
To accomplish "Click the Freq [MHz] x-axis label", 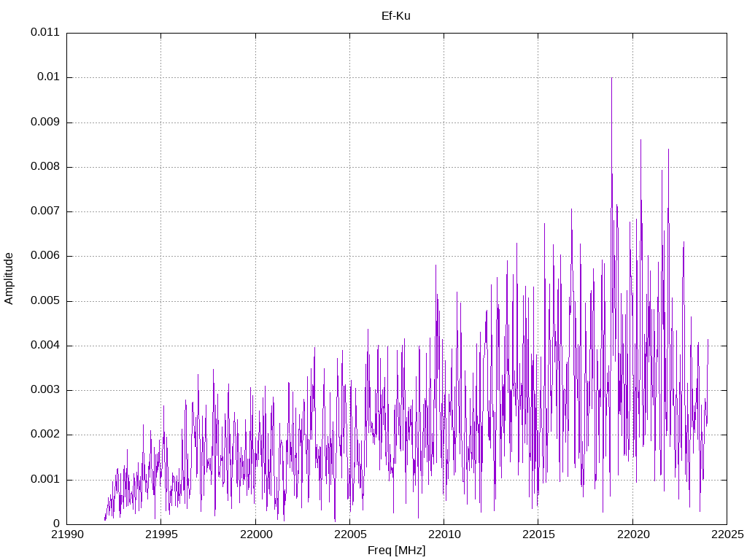I will [396, 551].
